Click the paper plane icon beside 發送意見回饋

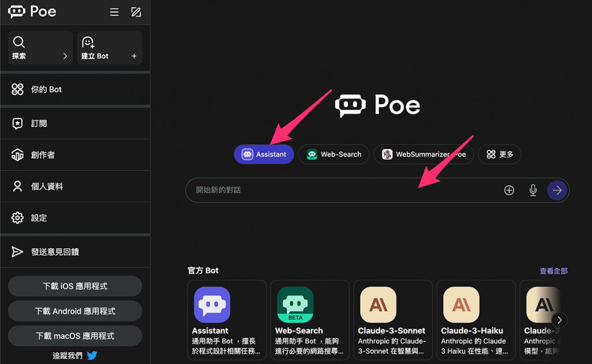[x=17, y=251]
